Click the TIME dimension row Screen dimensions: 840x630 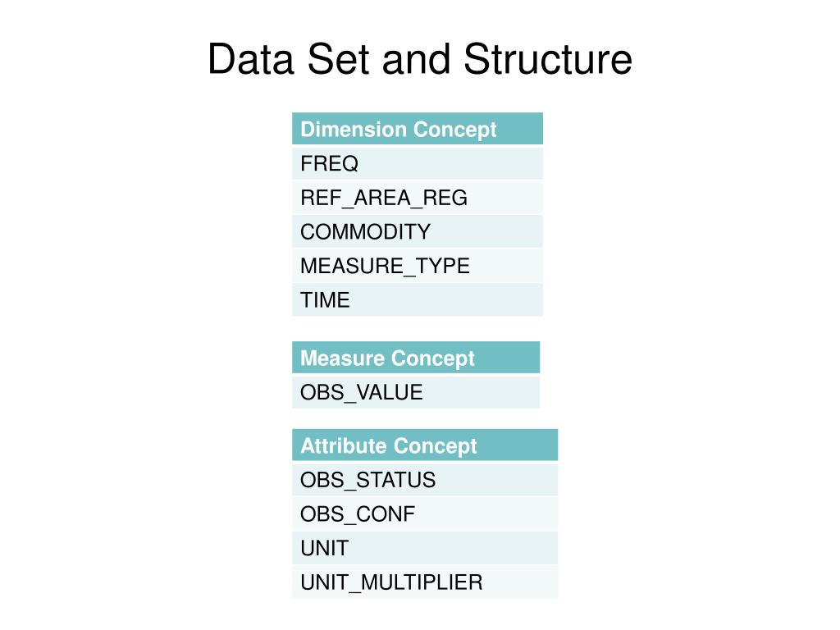(418, 299)
